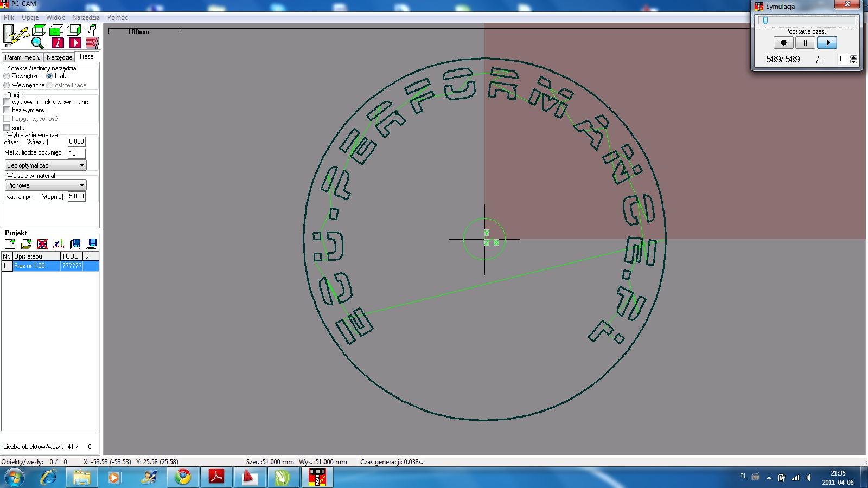Select brak tool correction radio
Image resolution: width=868 pixels, height=488 pixels.
pos(49,76)
